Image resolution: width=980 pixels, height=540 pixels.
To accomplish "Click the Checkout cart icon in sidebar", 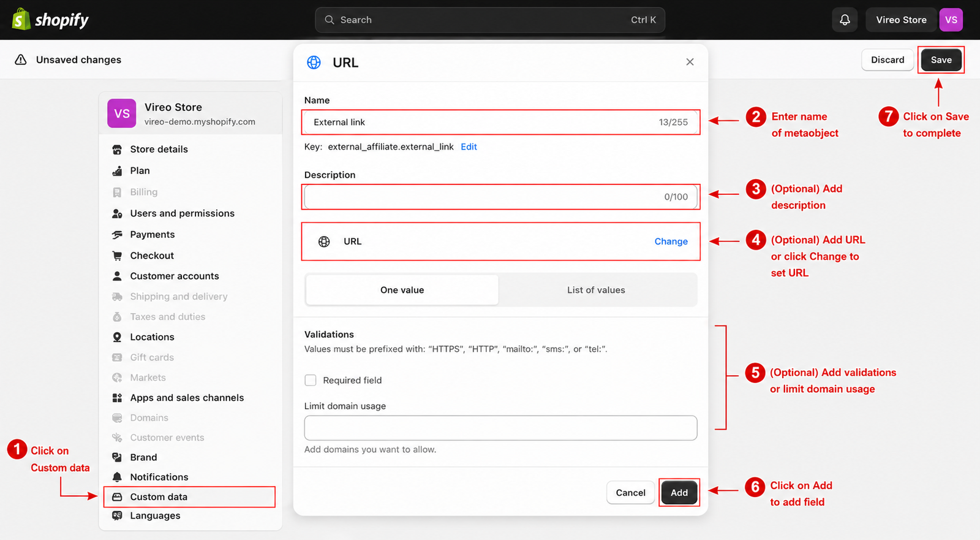I will (x=117, y=256).
